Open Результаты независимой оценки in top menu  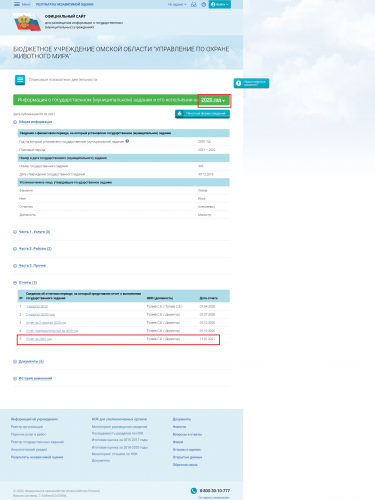[x=65, y=4]
